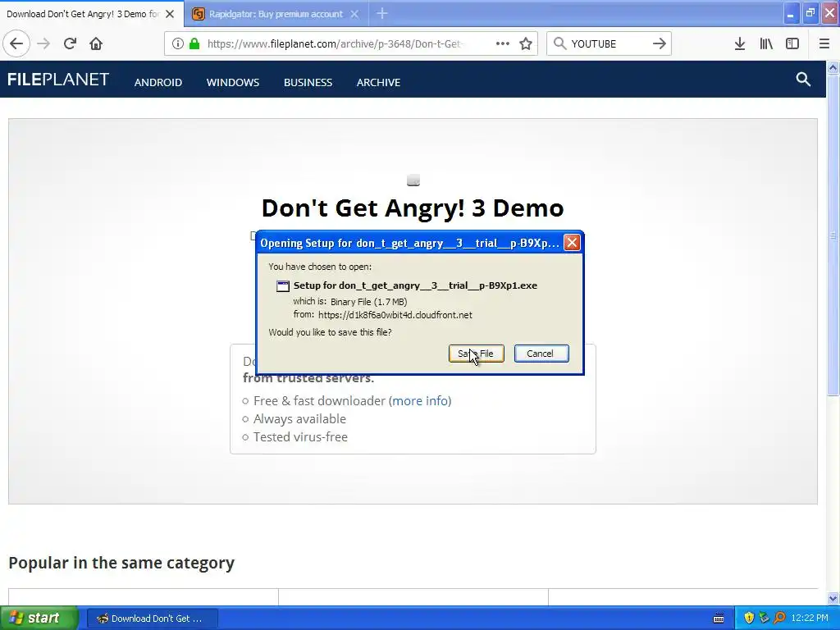Follow the more info link
The height and width of the screenshot is (630, 840).
(420, 400)
